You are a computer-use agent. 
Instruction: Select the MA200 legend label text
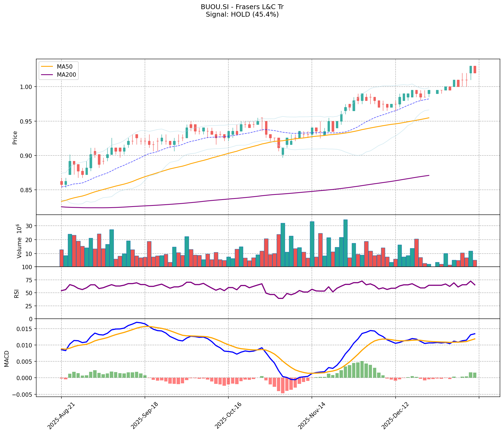pos(66,75)
